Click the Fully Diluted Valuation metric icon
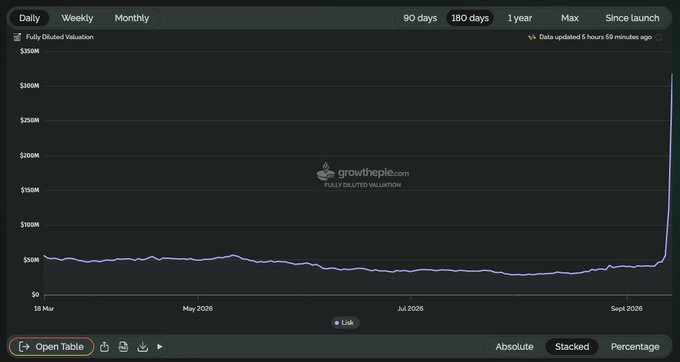 click(x=17, y=37)
